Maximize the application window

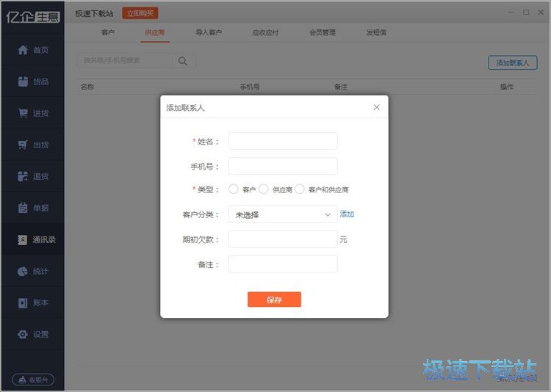point(526,12)
